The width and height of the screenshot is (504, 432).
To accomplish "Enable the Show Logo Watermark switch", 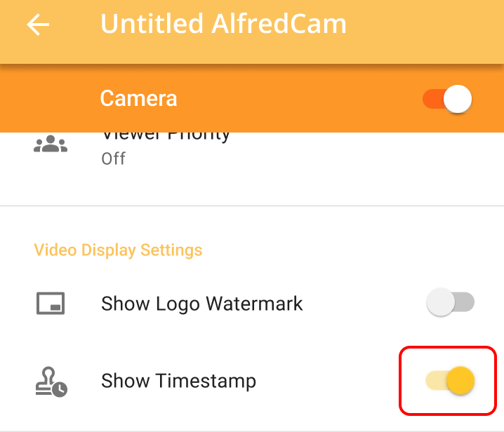I will [x=450, y=303].
